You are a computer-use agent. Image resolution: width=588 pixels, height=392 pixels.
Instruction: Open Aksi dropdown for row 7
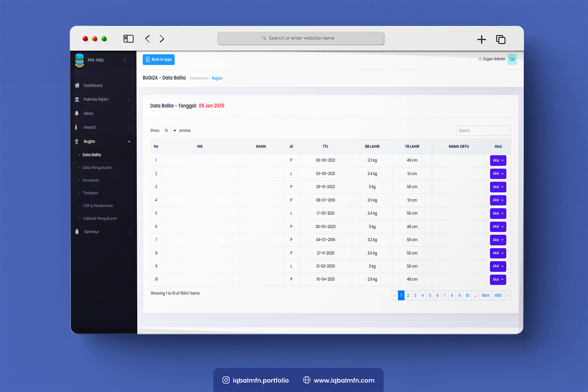click(x=498, y=240)
